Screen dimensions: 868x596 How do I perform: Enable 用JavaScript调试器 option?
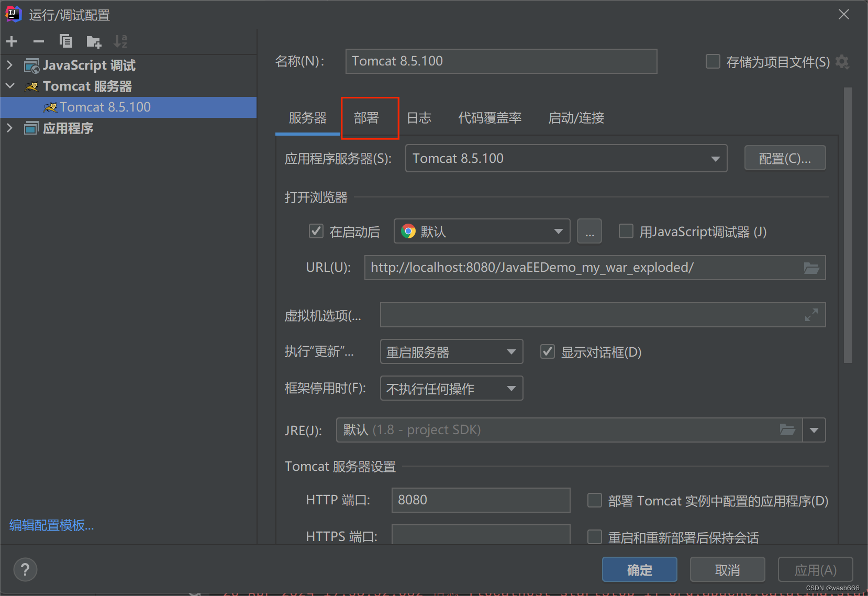click(626, 231)
